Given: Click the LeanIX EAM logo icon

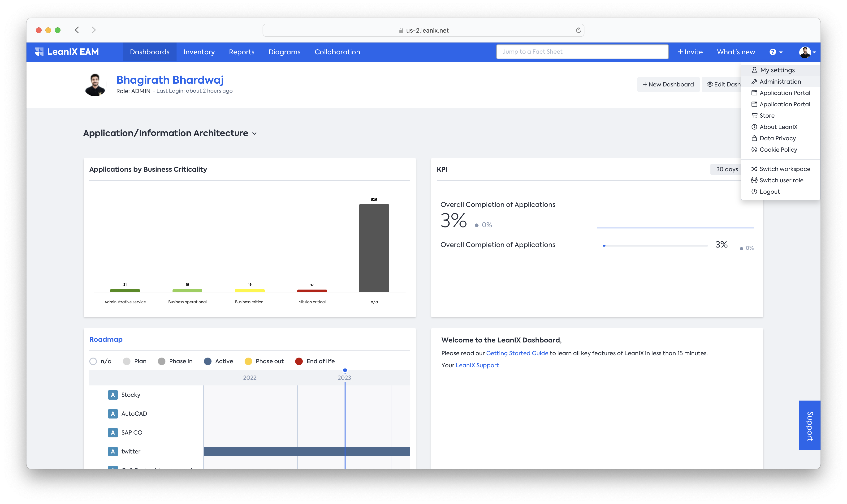Looking at the screenshot, I should click(39, 52).
